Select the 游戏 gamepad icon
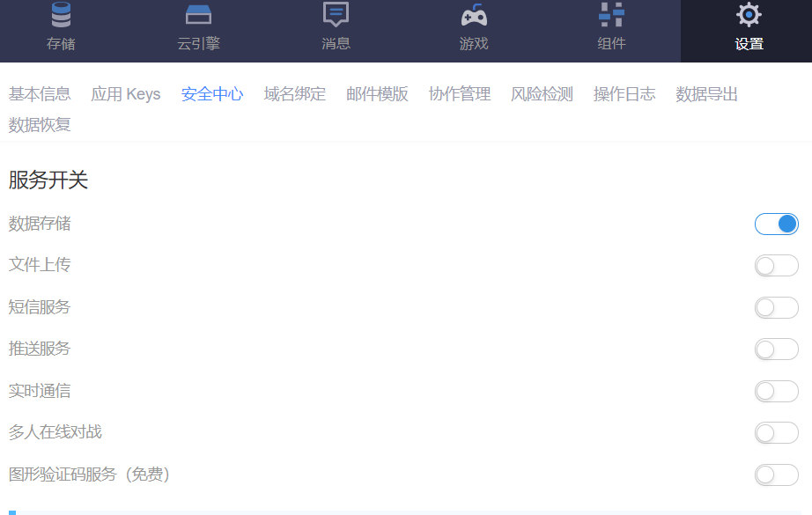 474,15
